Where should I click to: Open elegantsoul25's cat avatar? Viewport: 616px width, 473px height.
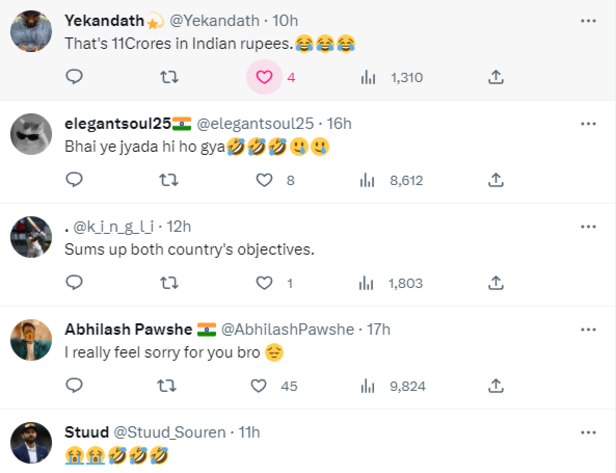pos(31,134)
